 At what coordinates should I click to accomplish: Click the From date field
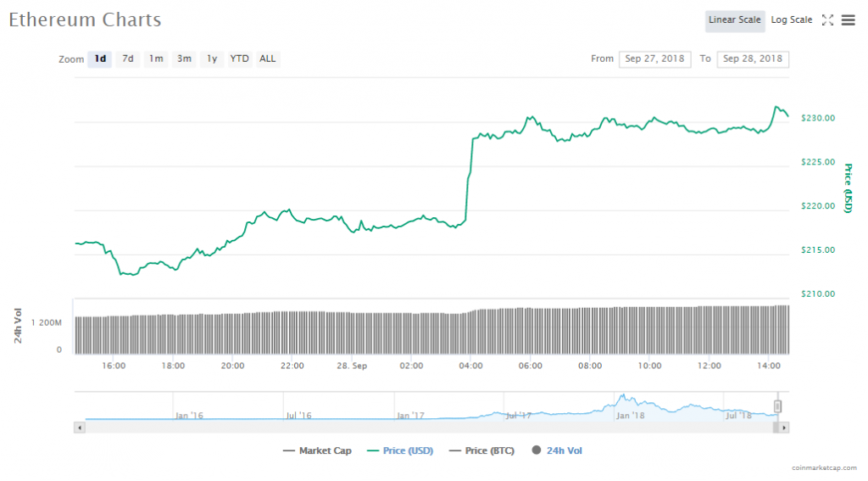(655, 59)
